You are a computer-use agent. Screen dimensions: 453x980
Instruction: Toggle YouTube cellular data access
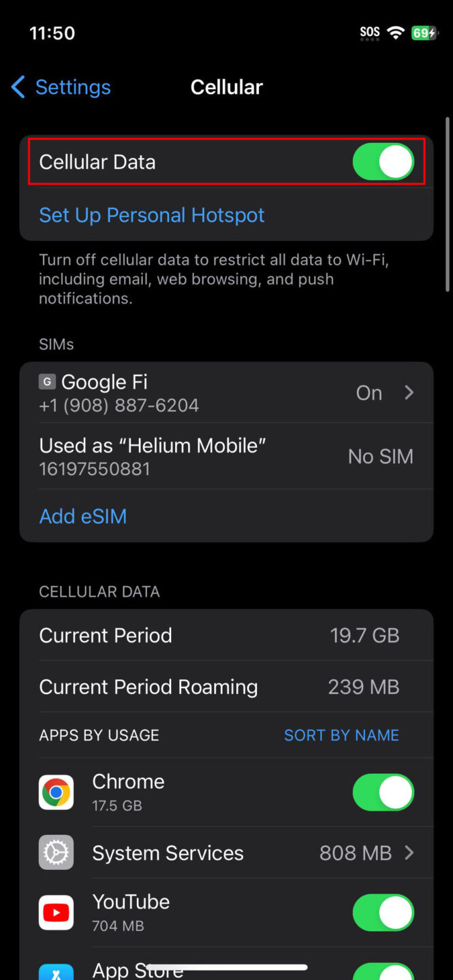(383, 913)
